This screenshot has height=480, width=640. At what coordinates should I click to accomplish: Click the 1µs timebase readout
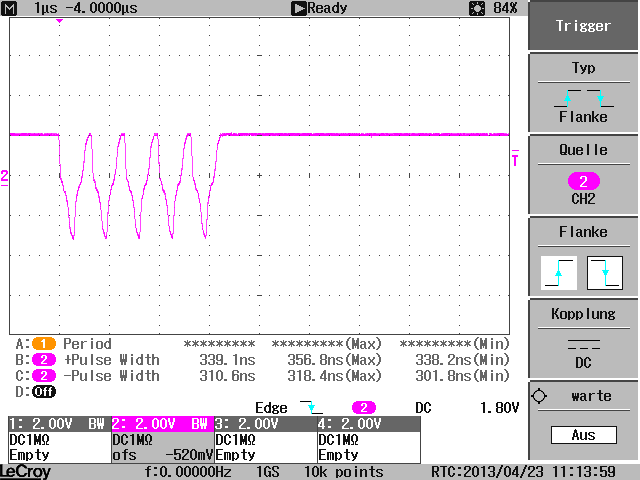(x=46, y=8)
